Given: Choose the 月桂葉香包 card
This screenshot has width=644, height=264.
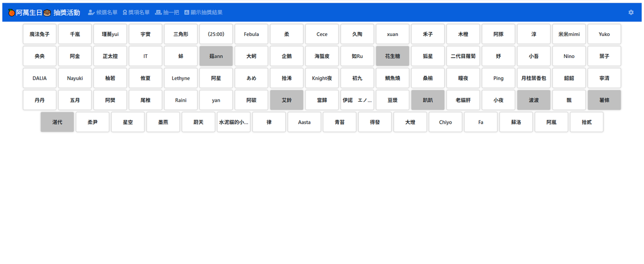Looking at the screenshot, I should click(534, 78).
